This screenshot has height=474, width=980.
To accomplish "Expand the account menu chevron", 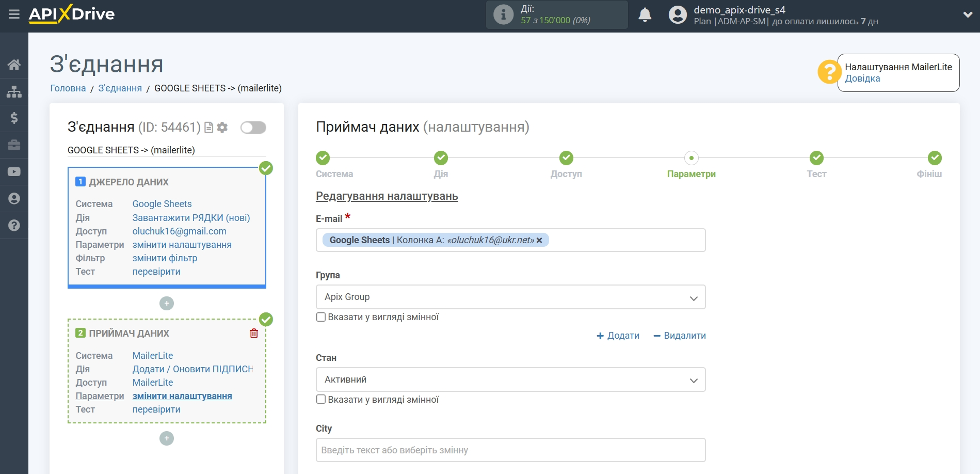I will [968, 14].
